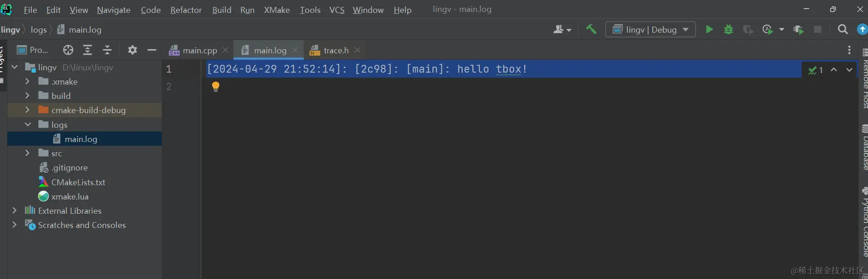Viewport: 868px width, 279px height.
Task: Select main.log in project tree
Action: tap(85, 139)
